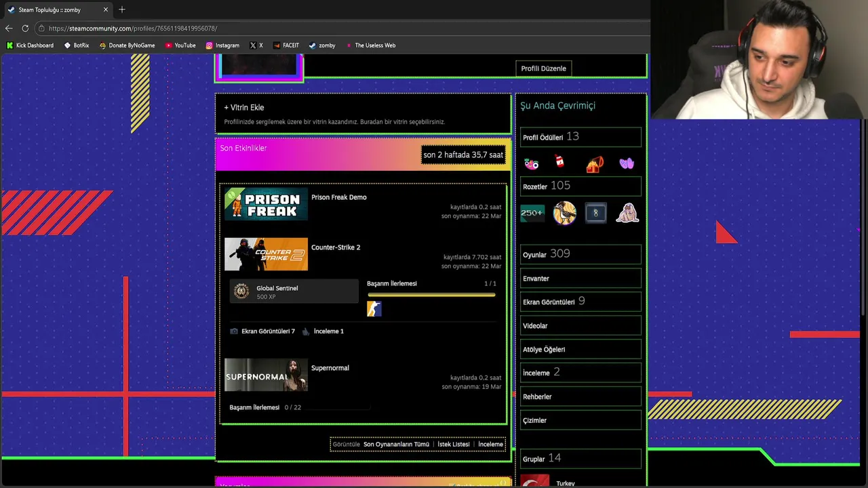Open The Useless Web bookmark
This screenshot has width=868, height=488.
370,45
